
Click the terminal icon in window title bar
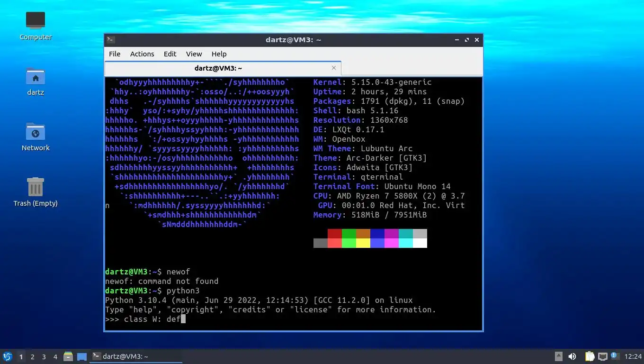click(x=110, y=40)
